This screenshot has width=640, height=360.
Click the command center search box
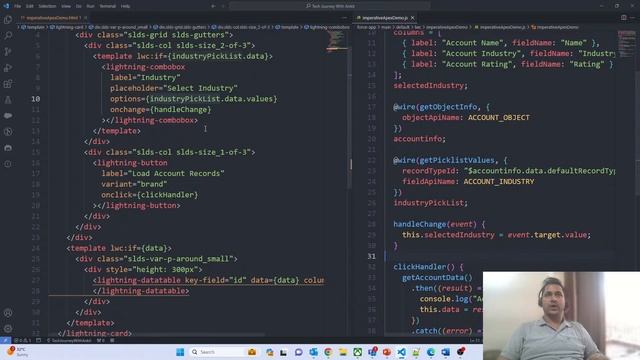click(x=329, y=6)
